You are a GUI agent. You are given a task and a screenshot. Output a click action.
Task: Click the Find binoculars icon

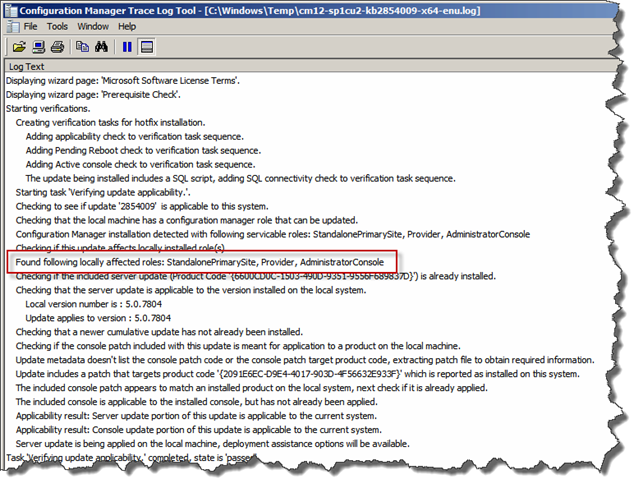click(x=101, y=47)
